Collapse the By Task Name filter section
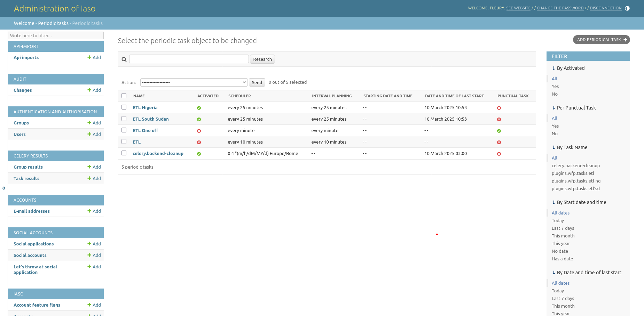The width and height of the screenshot is (644, 316). pyautogui.click(x=570, y=147)
